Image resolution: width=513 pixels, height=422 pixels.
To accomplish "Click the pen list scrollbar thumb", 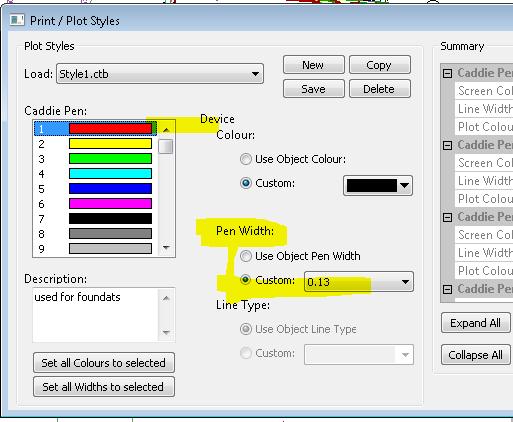I will click(x=166, y=146).
